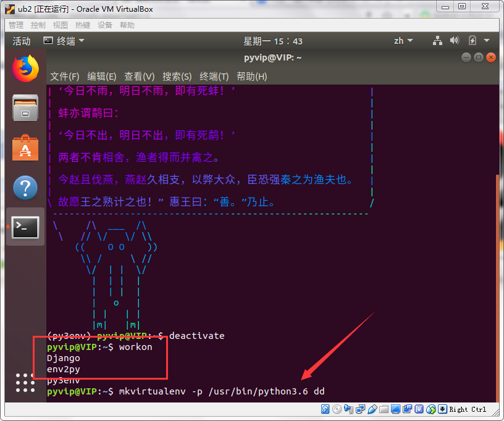Click VirtualBox optical drive status icon

(337, 409)
